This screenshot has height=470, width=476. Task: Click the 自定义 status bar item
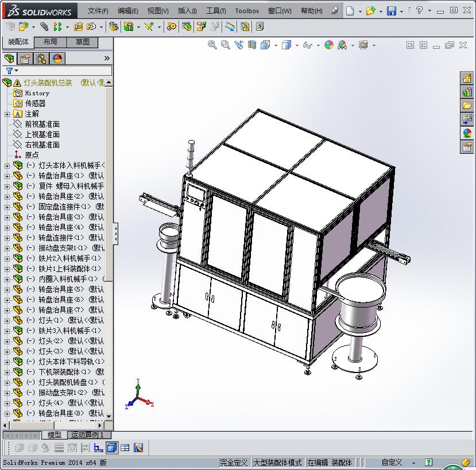[392, 463]
